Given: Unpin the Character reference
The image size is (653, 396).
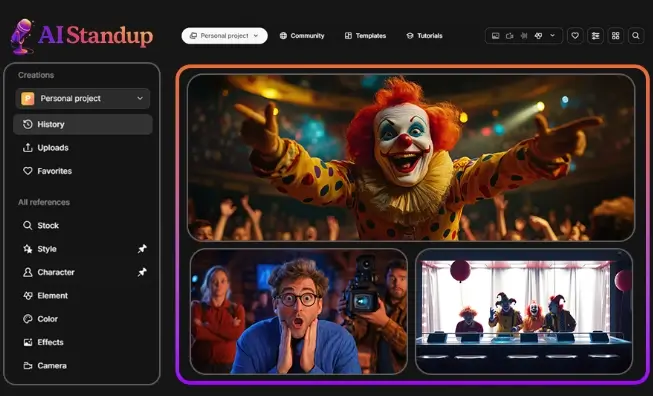Looking at the screenshot, I should pyautogui.click(x=142, y=272).
